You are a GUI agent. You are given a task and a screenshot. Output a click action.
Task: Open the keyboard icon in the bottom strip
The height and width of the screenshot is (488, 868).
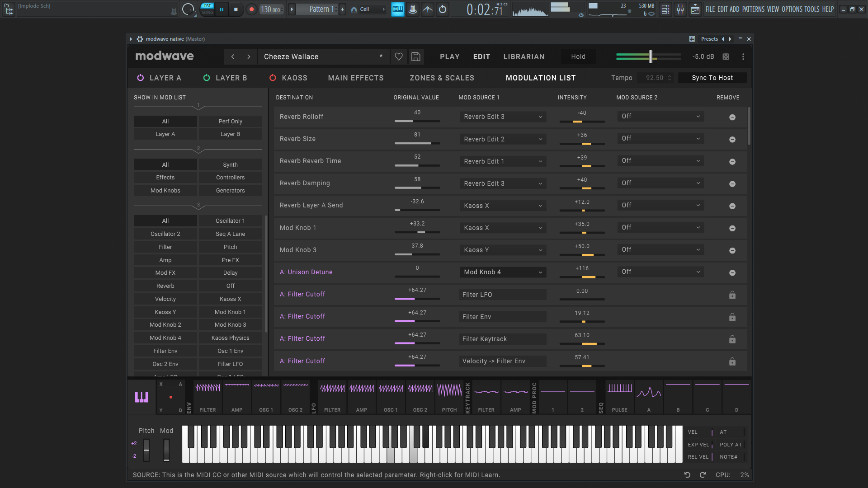[x=142, y=397]
